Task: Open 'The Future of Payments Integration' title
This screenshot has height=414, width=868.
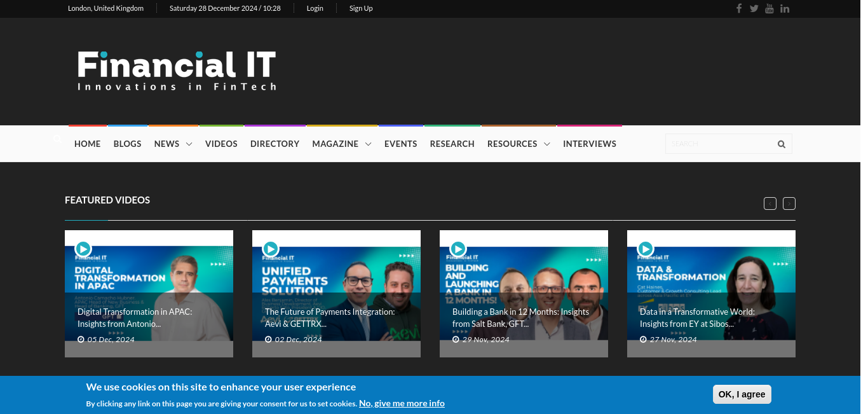Action: coord(330,317)
